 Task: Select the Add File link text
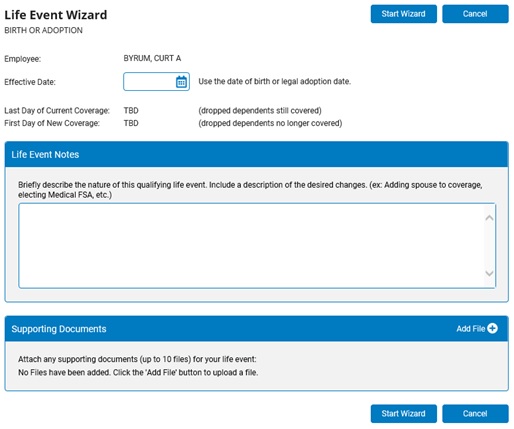point(470,329)
